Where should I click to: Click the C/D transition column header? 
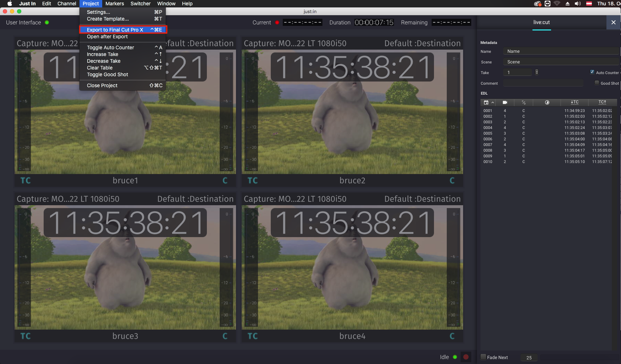pos(524,102)
